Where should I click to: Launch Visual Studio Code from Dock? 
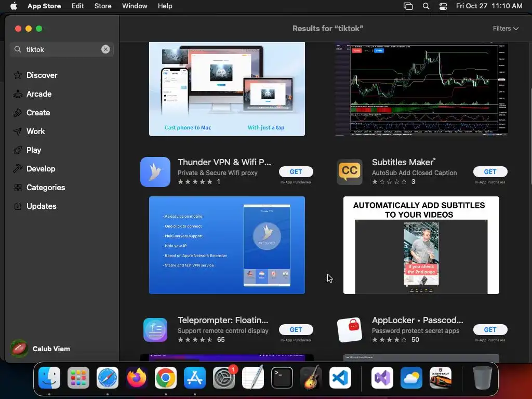(x=340, y=378)
